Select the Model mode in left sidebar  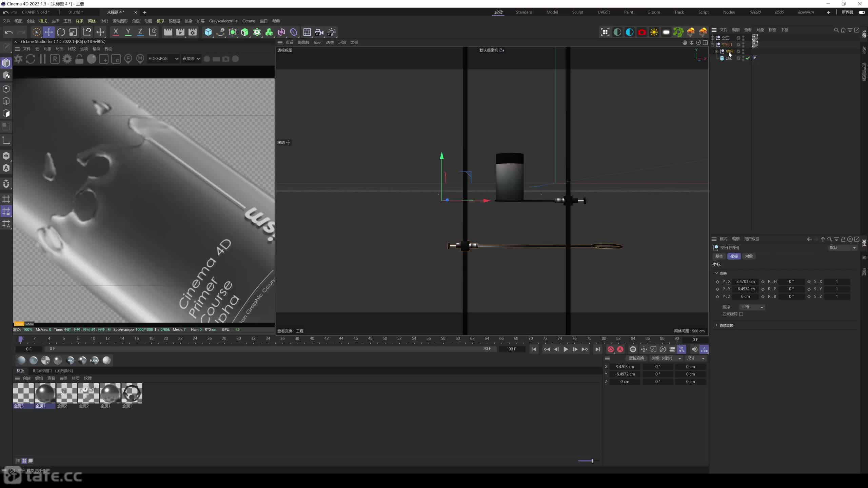coord(6,63)
